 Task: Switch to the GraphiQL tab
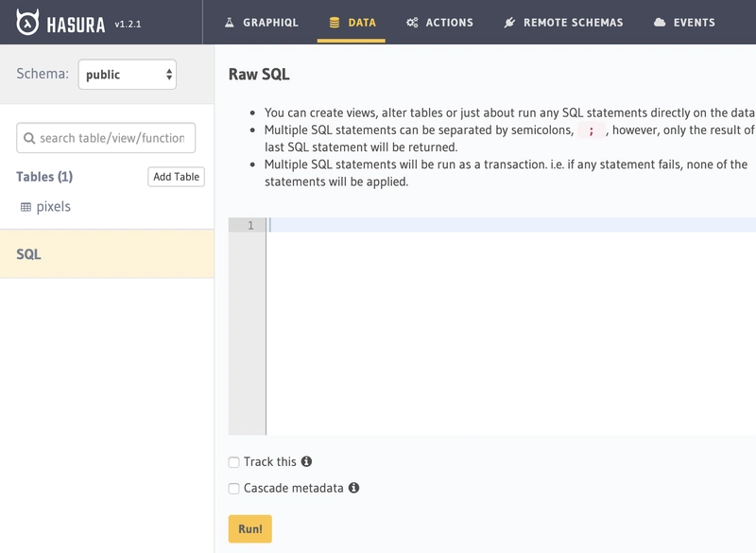point(262,22)
